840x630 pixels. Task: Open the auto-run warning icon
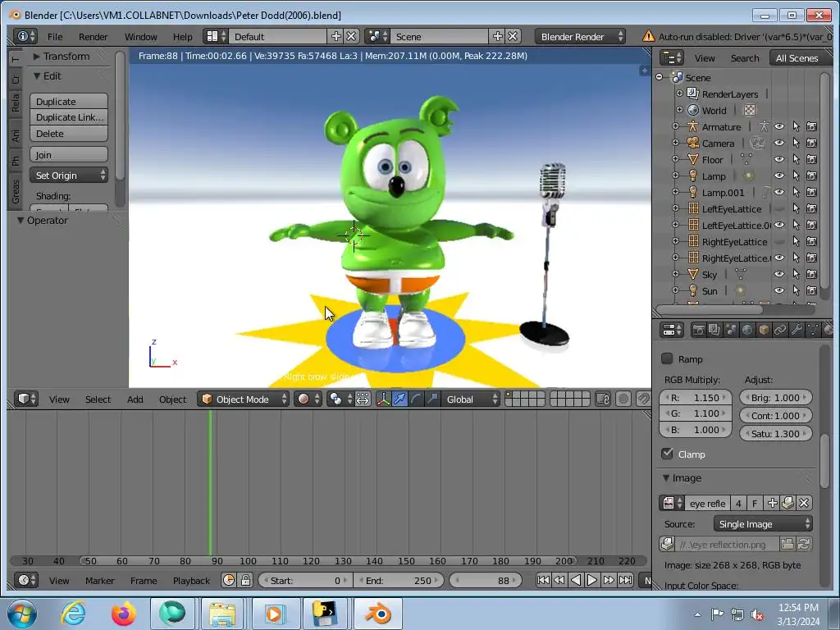tap(648, 36)
